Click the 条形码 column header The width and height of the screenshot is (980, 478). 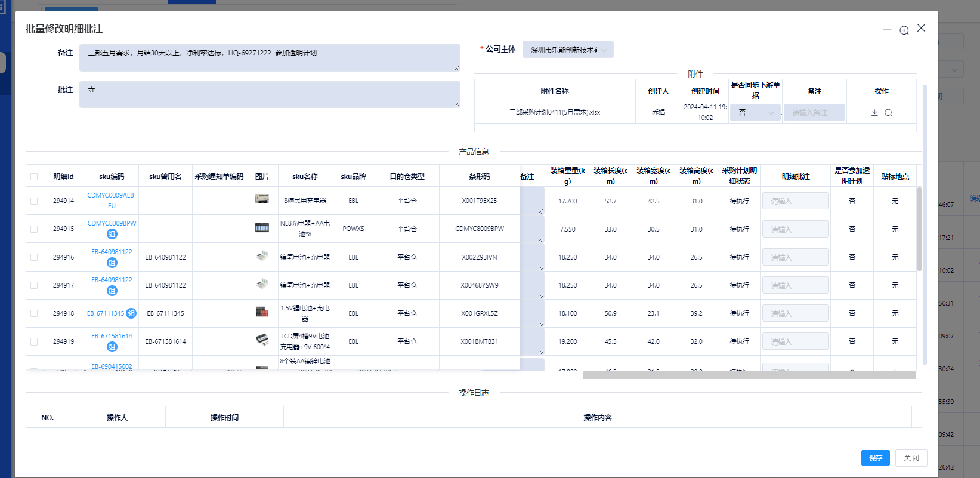tap(480, 176)
